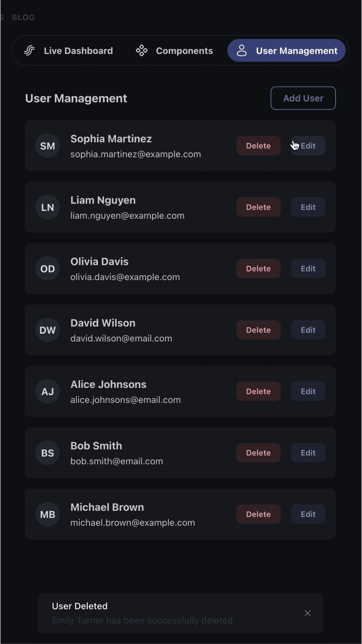The width and height of the screenshot is (362, 644).
Task: Dismiss the User Deleted notification
Action: (x=307, y=613)
